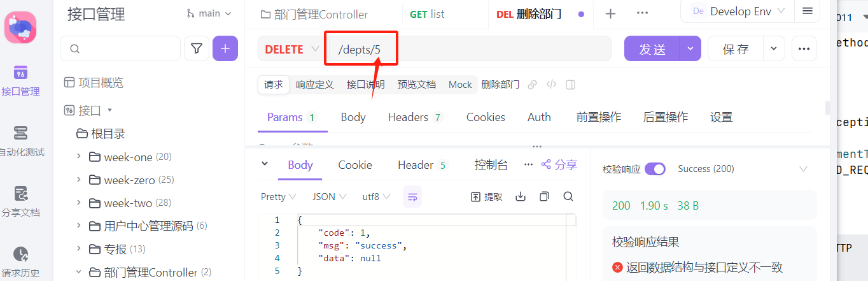Open the Headers request tab
The image size is (868, 281).
point(415,117)
